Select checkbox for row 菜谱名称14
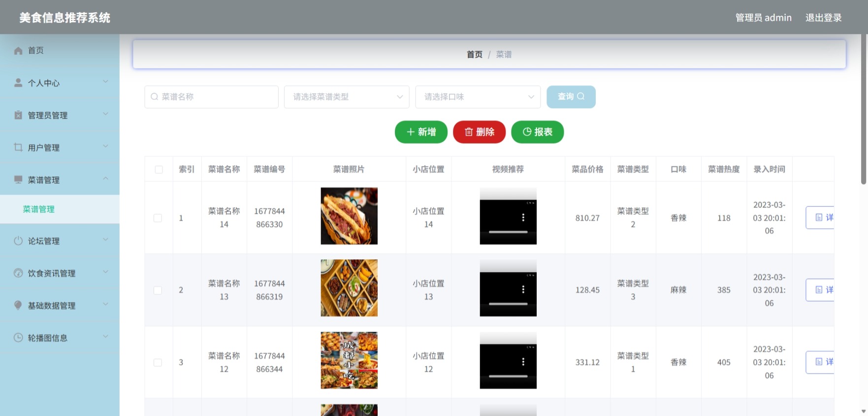868x416 pixels. pyautogui.click(x=158, y=218)
